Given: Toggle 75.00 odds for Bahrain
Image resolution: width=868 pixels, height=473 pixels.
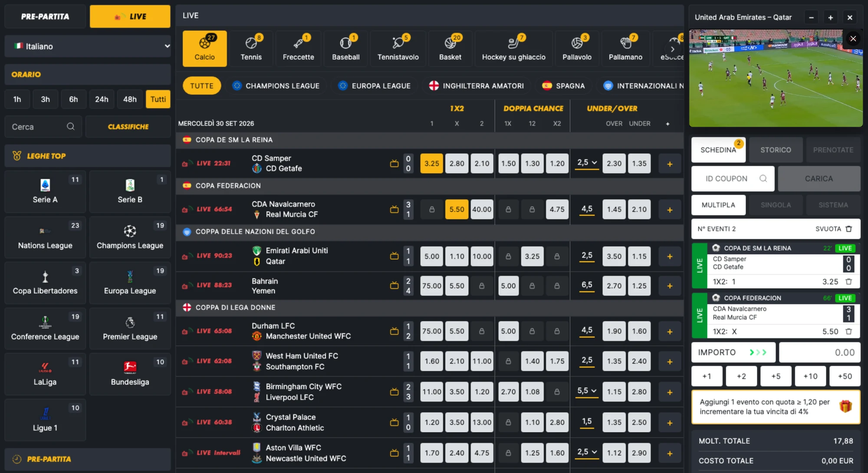Looking at the screenshot, I should pyautogui.click(x=431, y=286).
